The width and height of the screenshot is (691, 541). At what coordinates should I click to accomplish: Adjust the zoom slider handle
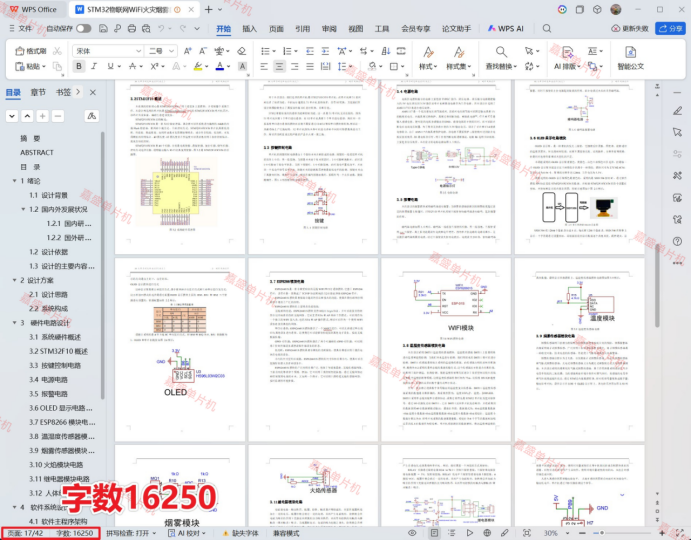click(602, 533)
